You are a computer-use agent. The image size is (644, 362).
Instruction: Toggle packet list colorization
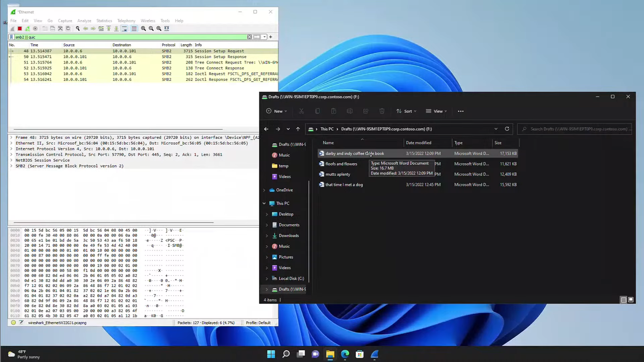pyautogui.click(x=134, y=28)
